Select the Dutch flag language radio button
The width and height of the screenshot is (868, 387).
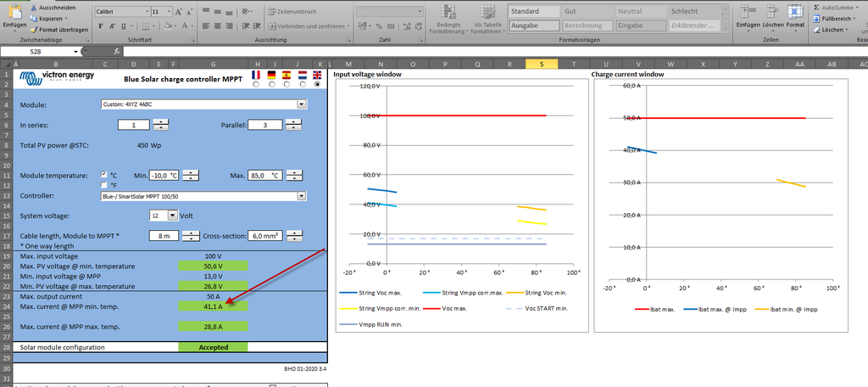click(302, 85)
